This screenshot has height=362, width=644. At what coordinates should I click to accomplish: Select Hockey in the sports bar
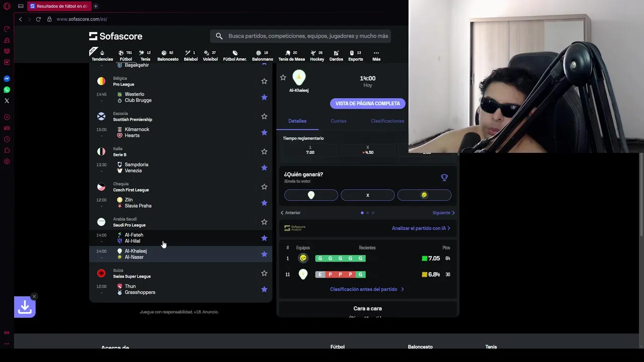[x=317, y=55]
